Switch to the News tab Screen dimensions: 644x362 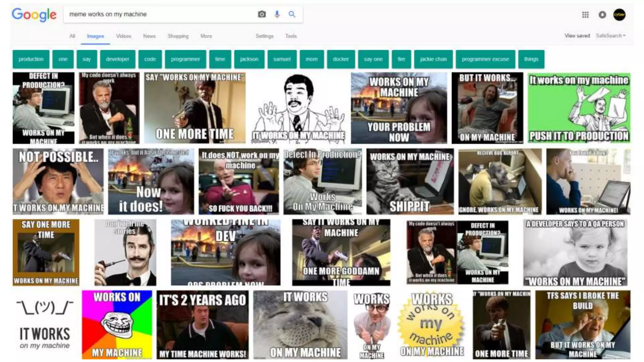(149, 36)
